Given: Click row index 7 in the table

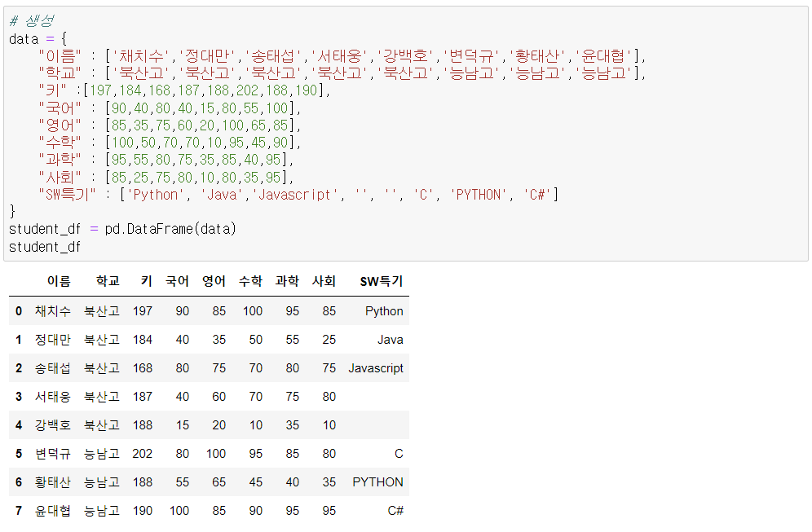Looking at the screenshot, I should 19,510.
